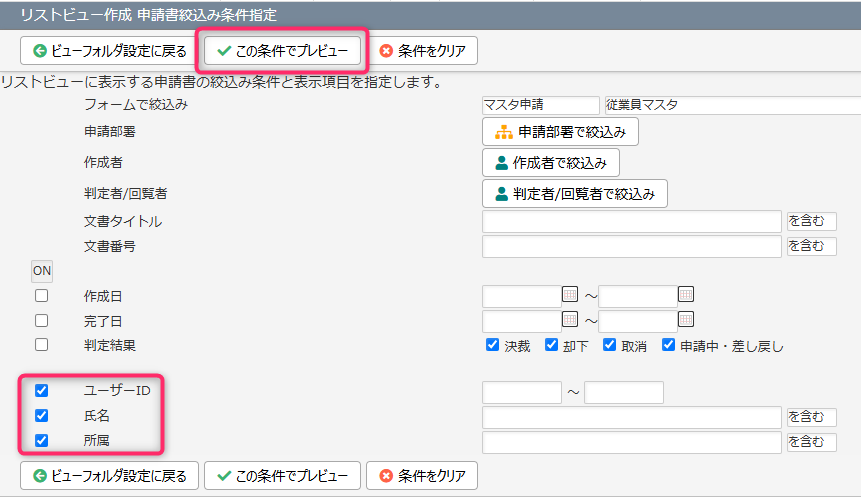Click を含む box beside 文書番号
This screenshot has width=861, height=497.
[x=812, y=245]
